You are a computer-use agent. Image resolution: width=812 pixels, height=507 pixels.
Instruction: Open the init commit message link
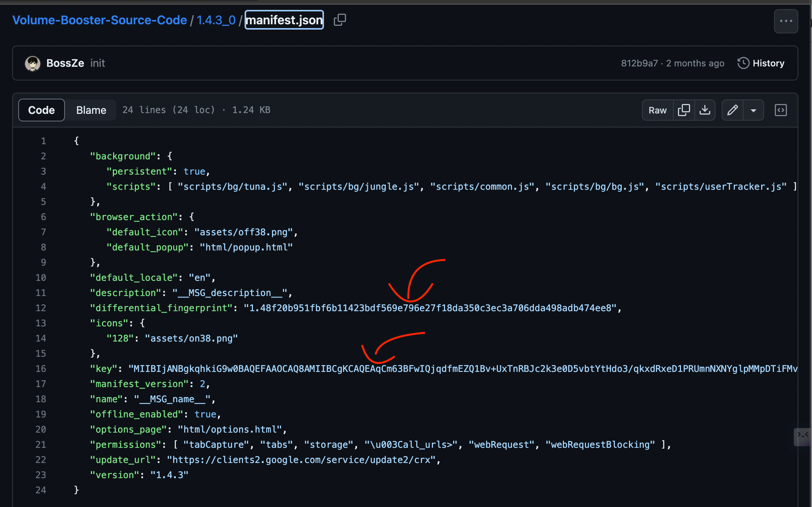pyautogui.click(x=98, y=63)
